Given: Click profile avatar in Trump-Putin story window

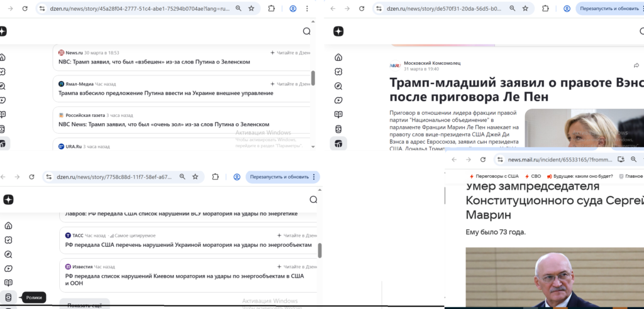Looking at the screenshot, I should click(x=293, y=8).
